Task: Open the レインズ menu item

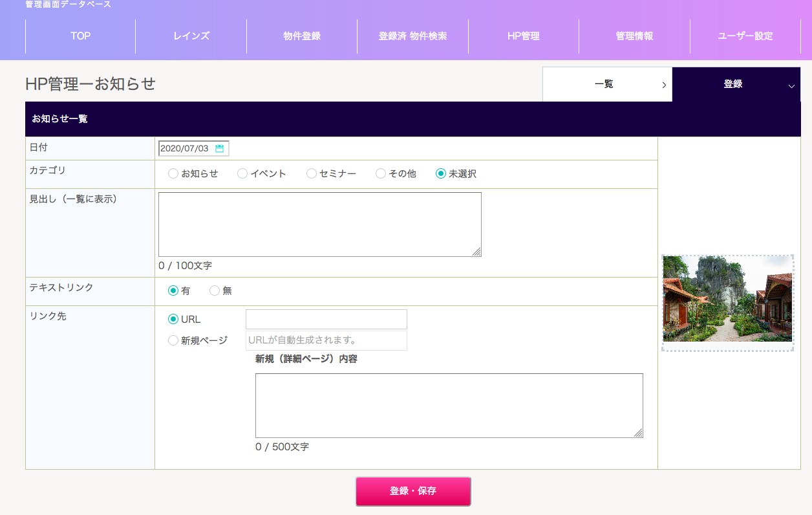Action: coord(191,36)
